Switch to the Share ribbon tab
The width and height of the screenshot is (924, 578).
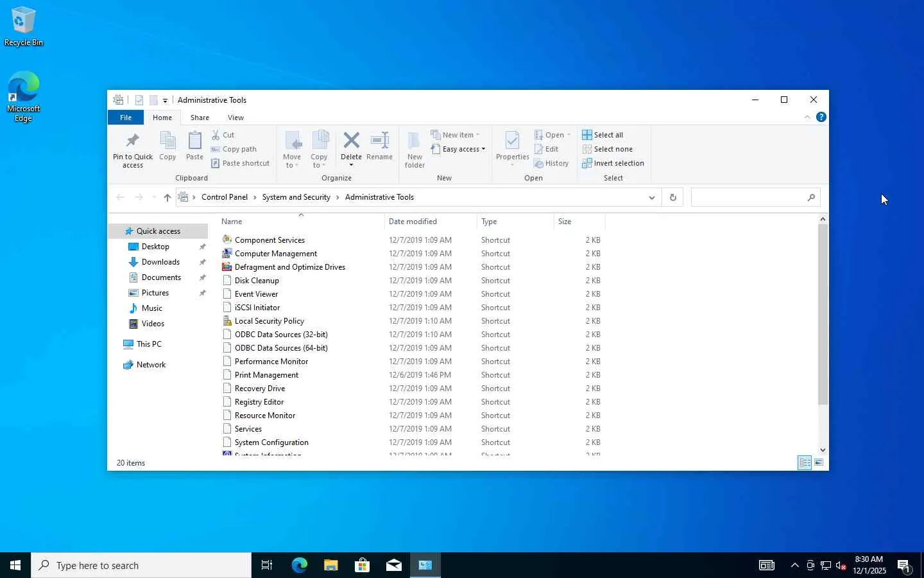(200, 118)
